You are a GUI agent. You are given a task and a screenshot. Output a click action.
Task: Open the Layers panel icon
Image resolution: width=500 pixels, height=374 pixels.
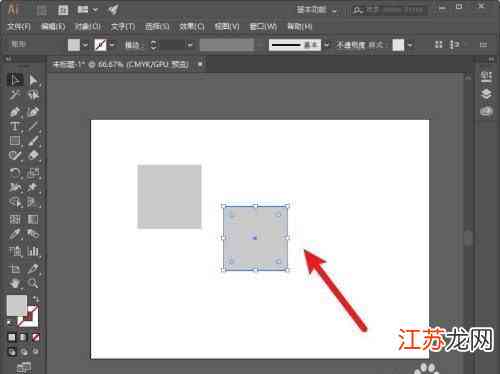[x=486, y=94]
